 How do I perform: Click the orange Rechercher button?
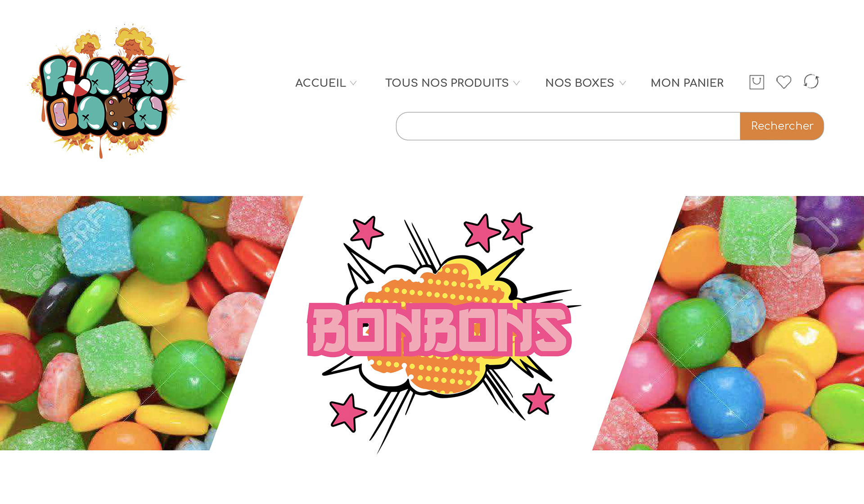click(782, 126)
